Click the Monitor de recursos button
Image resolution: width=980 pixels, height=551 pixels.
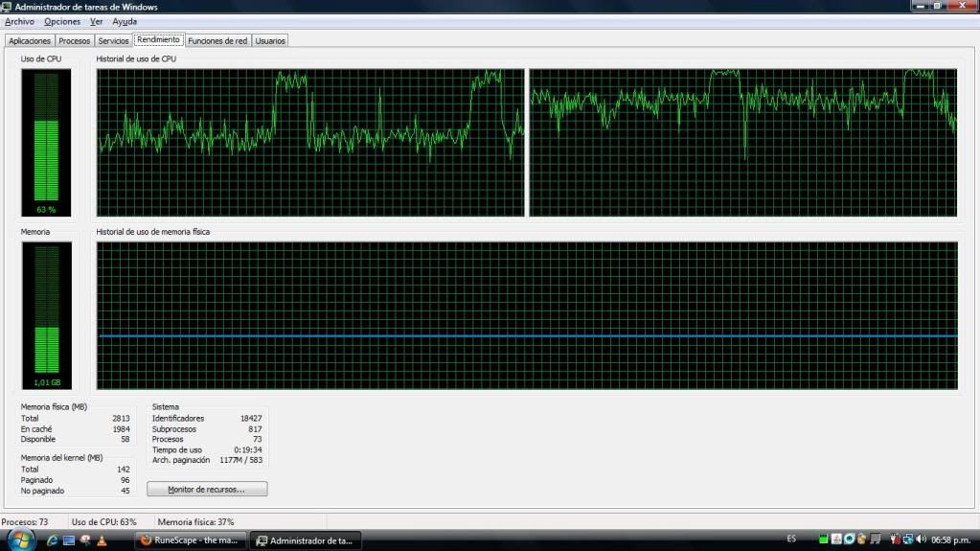[207, 489]
